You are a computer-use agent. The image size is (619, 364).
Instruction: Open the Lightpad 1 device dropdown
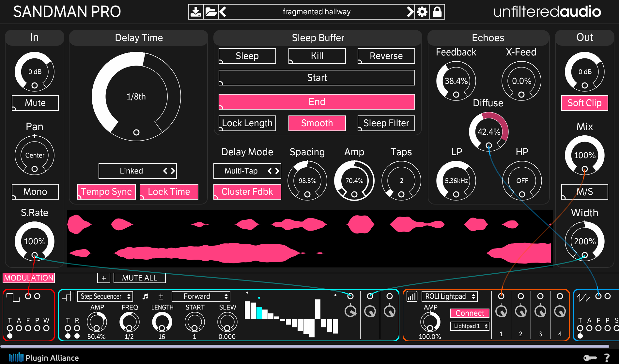[x=470, y=326]
